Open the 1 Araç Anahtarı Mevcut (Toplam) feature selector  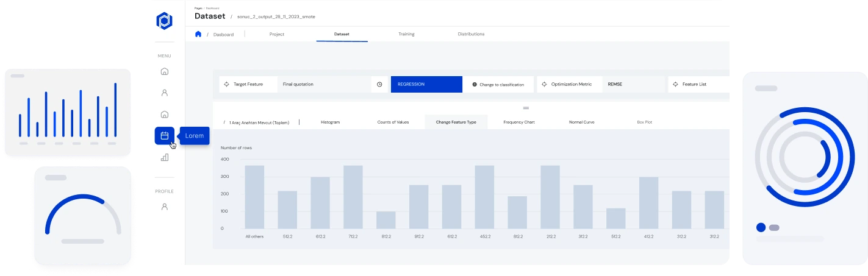[x=260, y=122]
